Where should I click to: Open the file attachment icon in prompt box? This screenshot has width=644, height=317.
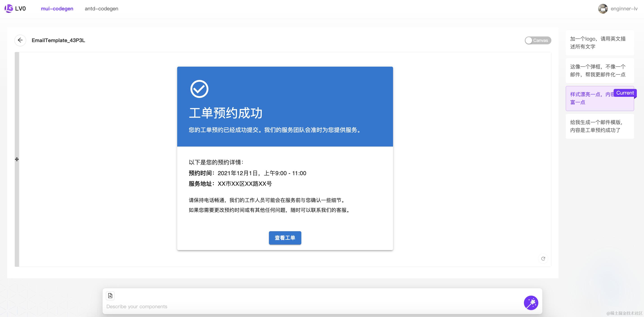point(110,296)
